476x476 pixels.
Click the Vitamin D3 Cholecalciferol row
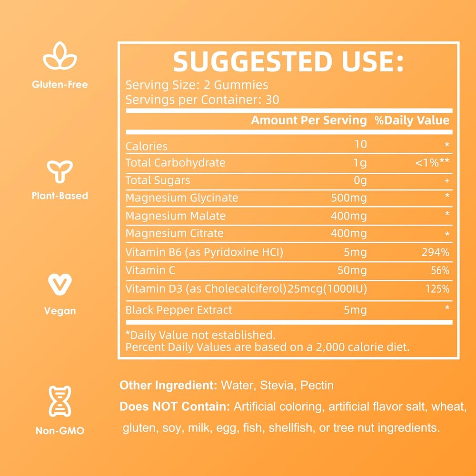[x=289, y=289]
